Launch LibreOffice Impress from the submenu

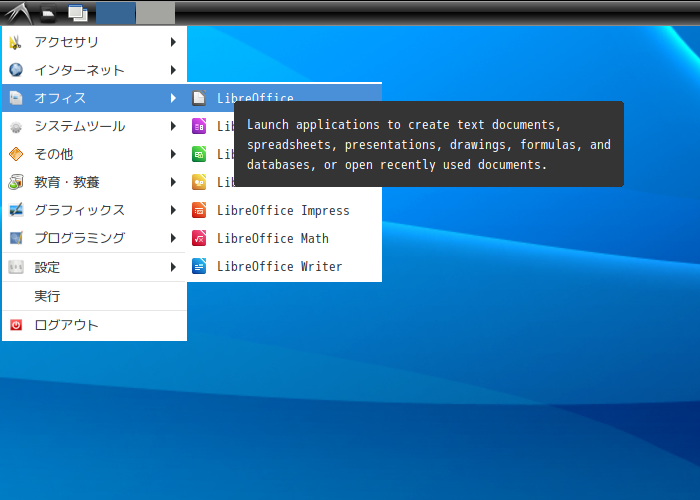283,210
